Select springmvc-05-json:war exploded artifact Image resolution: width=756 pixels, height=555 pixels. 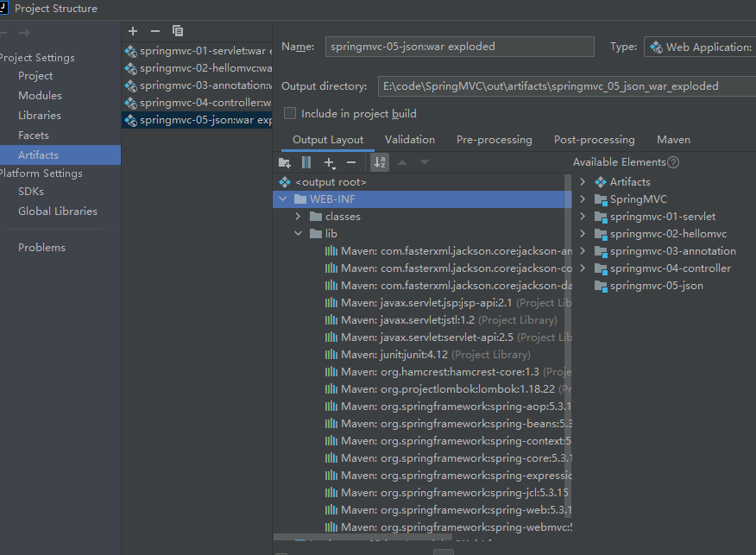197,120
